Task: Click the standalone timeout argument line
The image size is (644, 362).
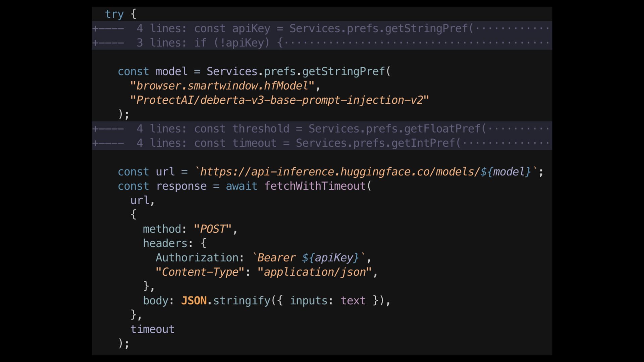Action: tap(152, 329)
